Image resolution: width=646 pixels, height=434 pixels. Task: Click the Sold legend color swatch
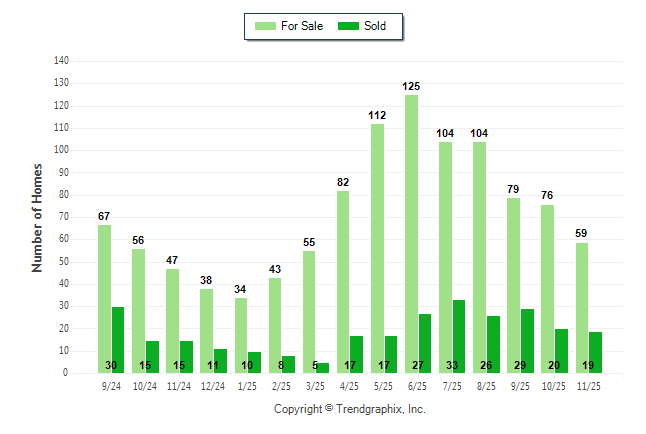[x=350, y=26]
